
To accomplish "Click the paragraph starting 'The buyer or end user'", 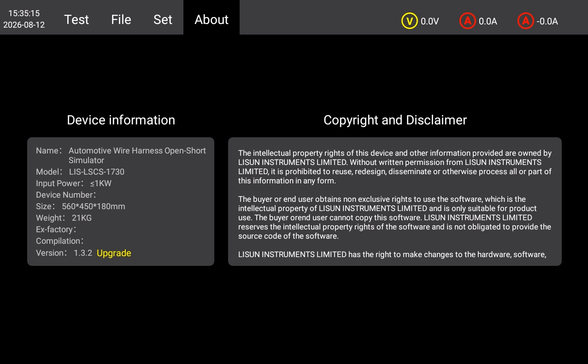I will [394, 217].
